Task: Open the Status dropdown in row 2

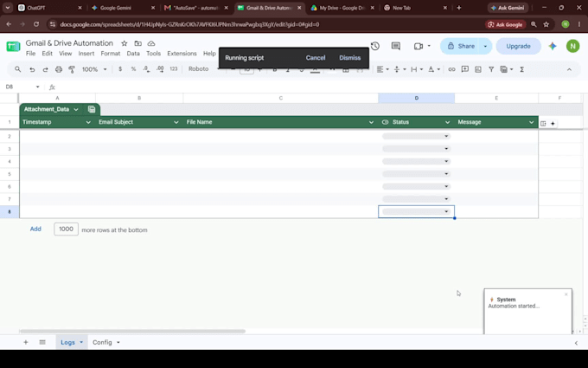Action: [x=446, y=136]
